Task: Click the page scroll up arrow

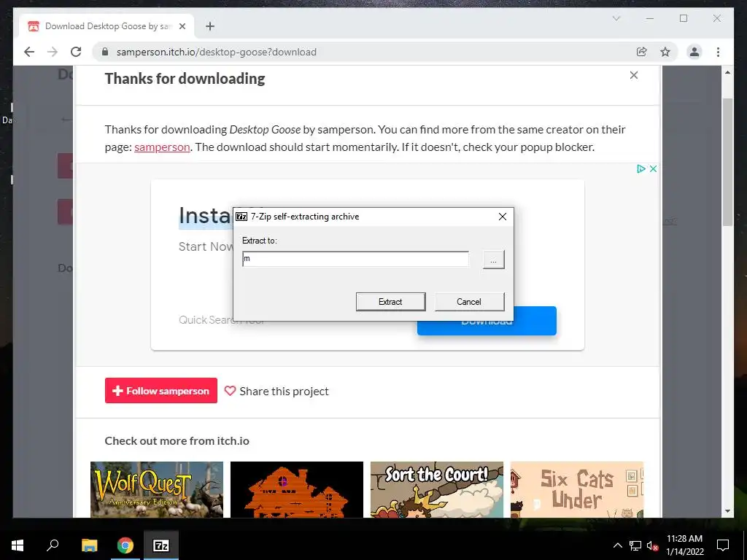Action: [727, 72]
